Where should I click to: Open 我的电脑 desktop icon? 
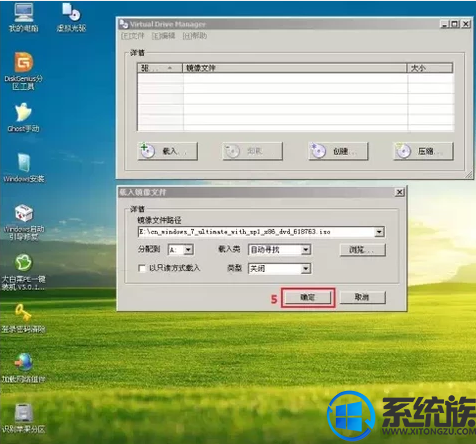tap(23, 12)
